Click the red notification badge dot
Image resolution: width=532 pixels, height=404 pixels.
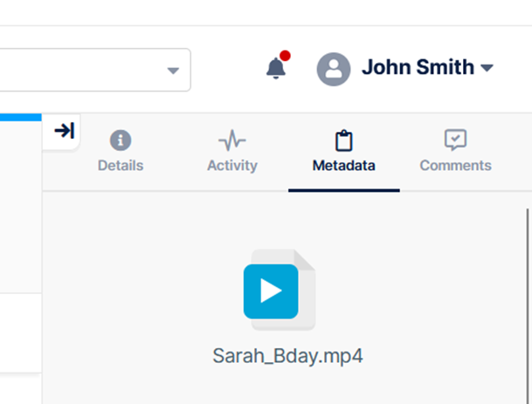(x=285, y=57)
